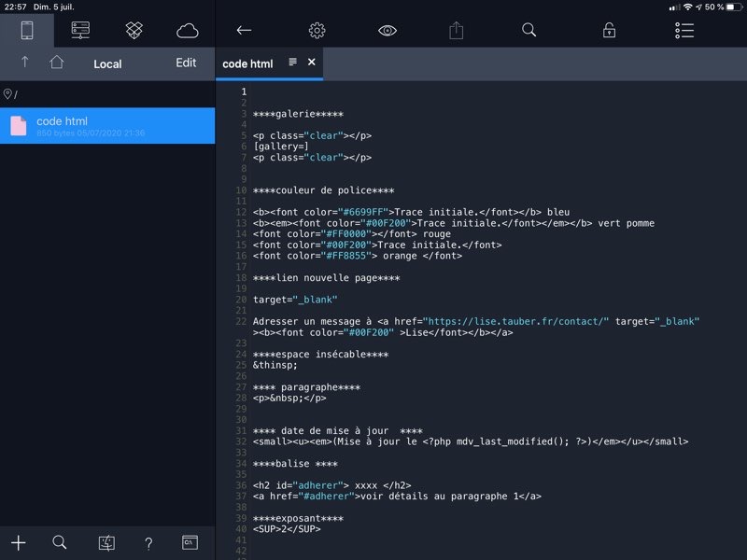Open the editor settings gear
Image resolution: width=747 pixels, height=560 pixels.
click(x=317, y=30)
